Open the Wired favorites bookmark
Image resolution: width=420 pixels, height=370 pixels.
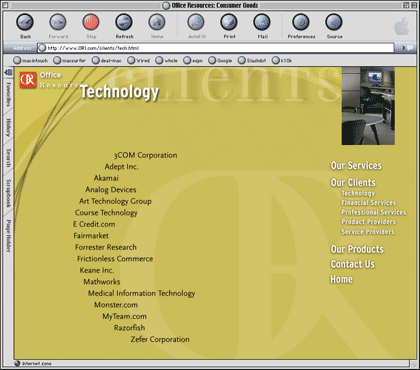click(139, 61)
